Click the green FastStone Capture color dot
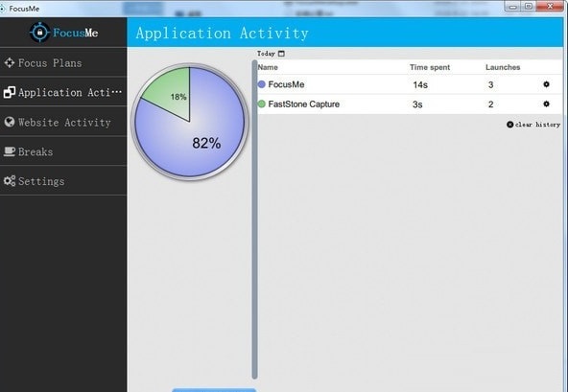The height and width of the screenshot is (392, 568). coord(262,104)
